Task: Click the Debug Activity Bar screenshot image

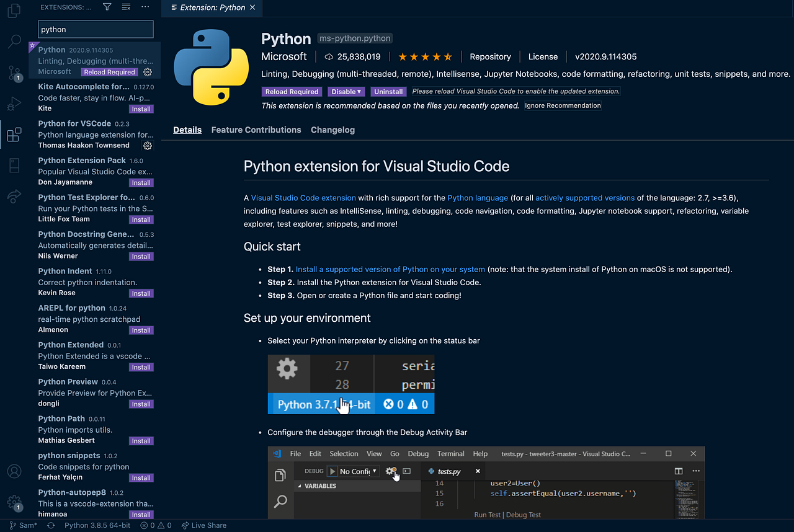Action: pos(486,482)
